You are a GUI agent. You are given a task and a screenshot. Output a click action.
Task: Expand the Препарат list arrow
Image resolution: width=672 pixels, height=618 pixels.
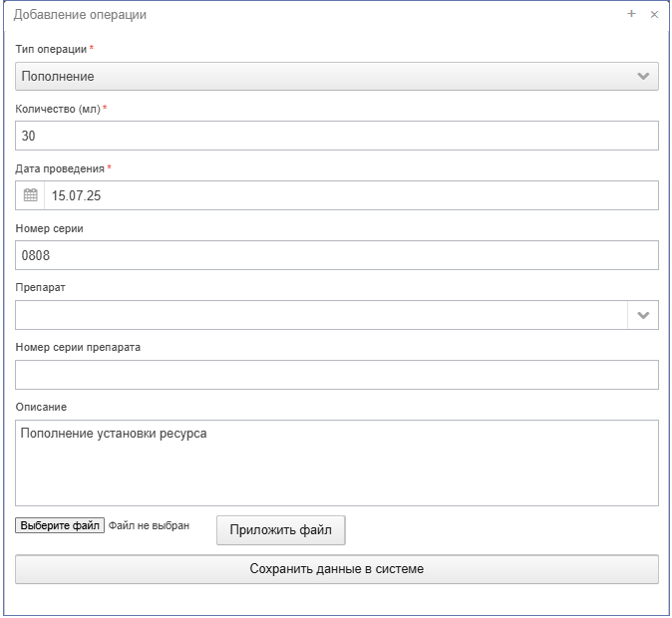coord(643,315)
